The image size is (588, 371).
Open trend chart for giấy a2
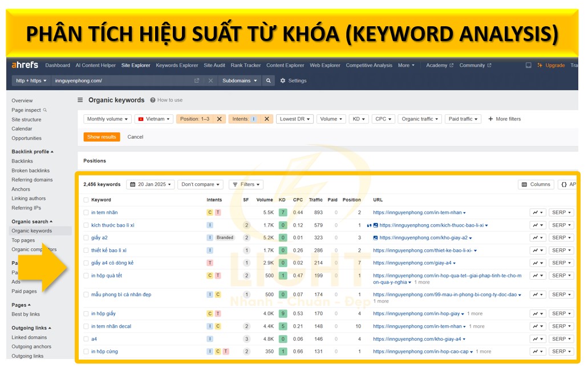tap(538, 237)
